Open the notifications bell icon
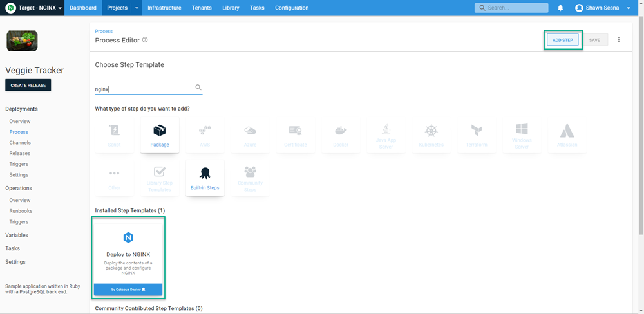 tap(560, 8)
